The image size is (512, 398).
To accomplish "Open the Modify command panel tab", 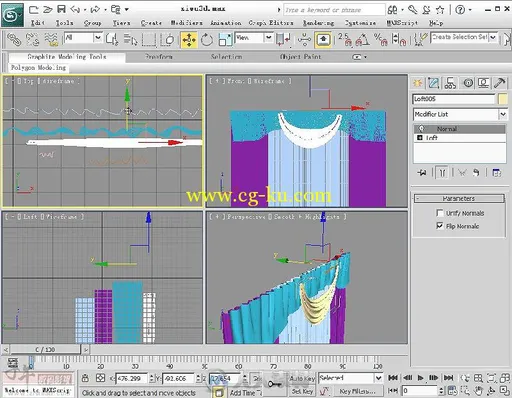I will tap(434, 83).
